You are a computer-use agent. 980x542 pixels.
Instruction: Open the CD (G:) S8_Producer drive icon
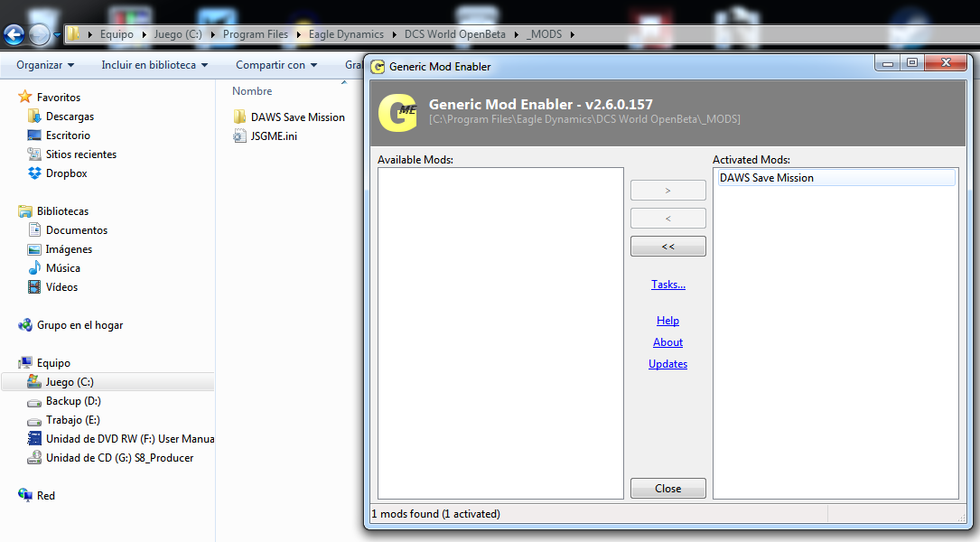pyautogui.click(x=34, y=458)
